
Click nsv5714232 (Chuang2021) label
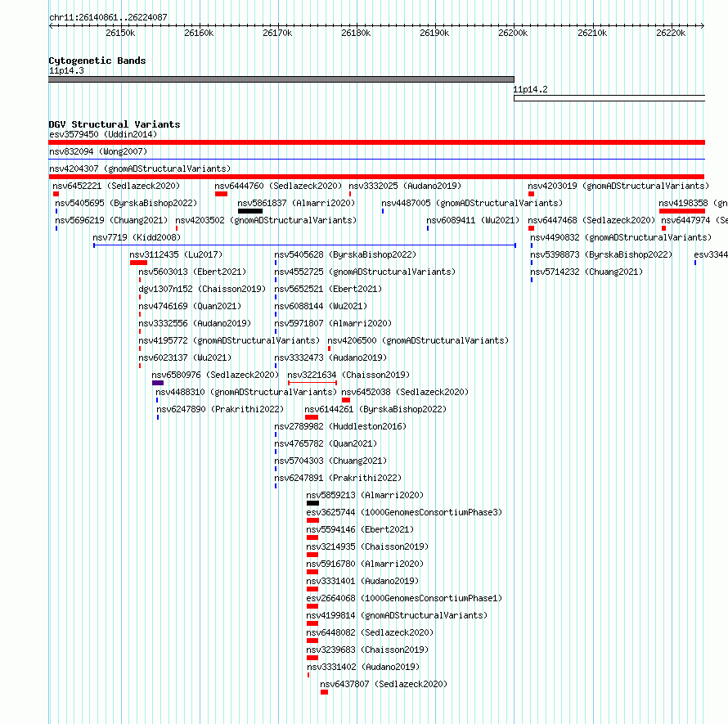[586, 272]
